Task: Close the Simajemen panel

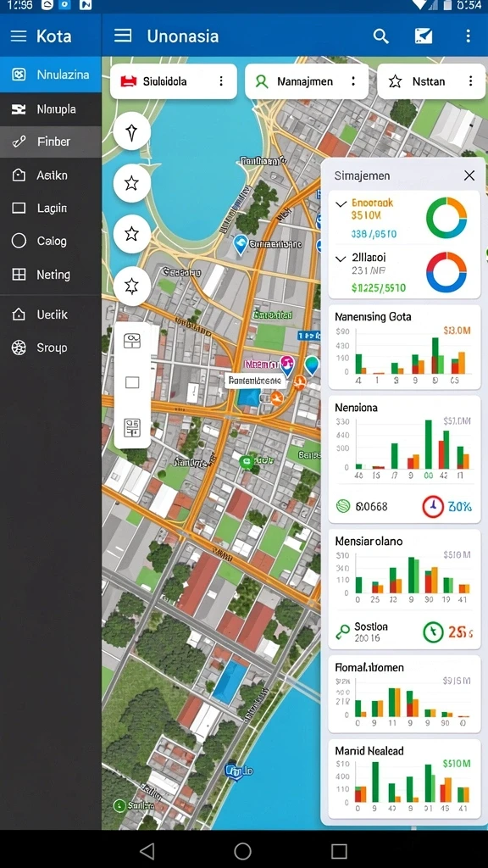Action: pos(469,175)
